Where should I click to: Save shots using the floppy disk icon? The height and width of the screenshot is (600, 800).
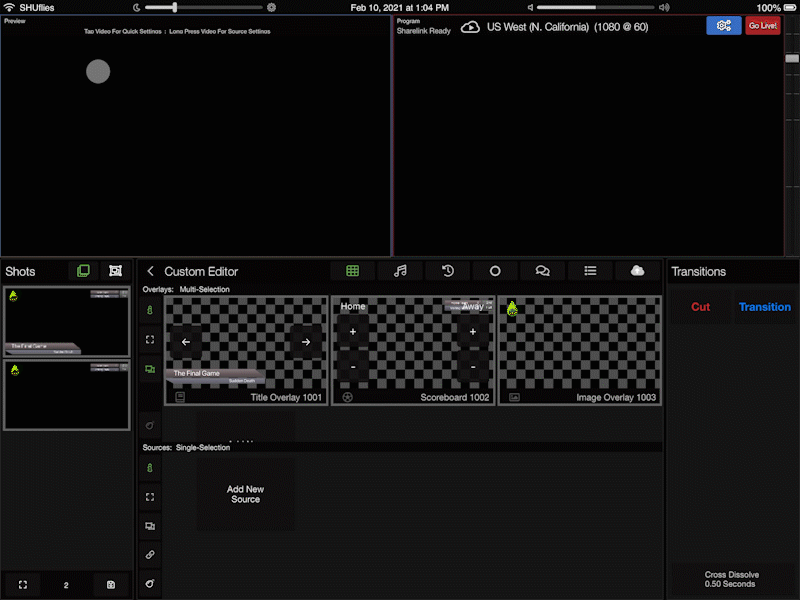tap(110, 585)
